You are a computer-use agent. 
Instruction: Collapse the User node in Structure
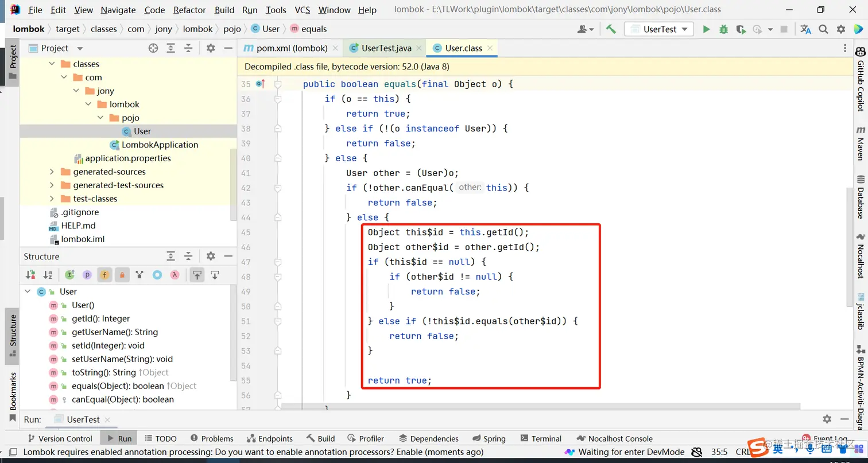tap(27, 291)
